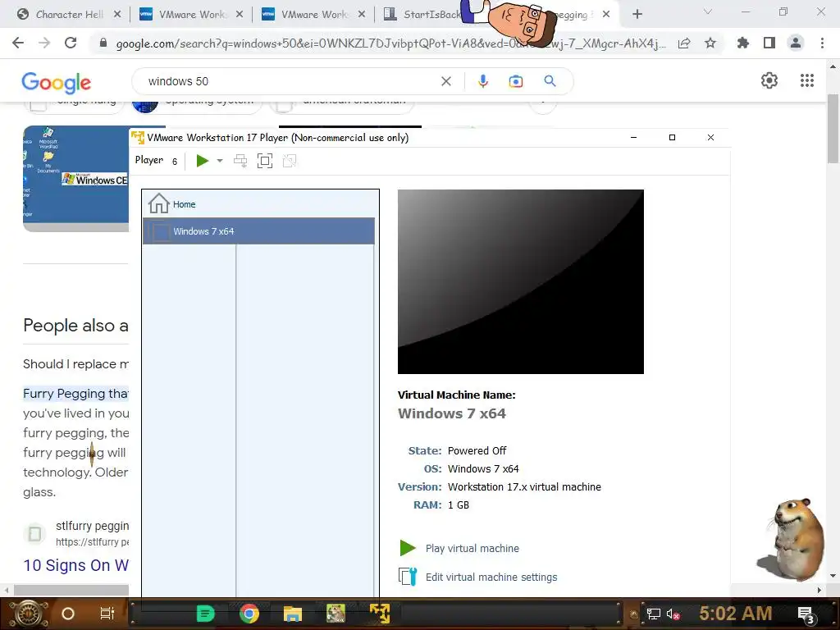Open Google quick settings gear

(769, 80)
